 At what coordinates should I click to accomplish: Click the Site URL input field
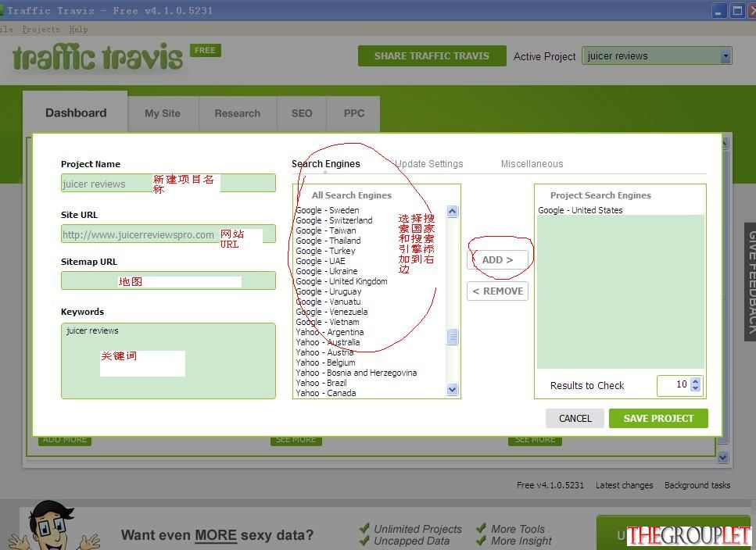[x=168, y=234]
